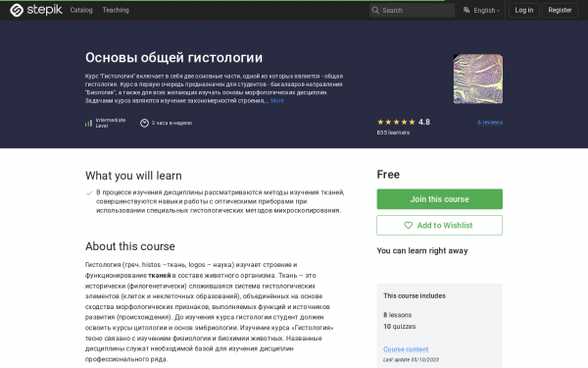Click the 10 quizzes text
Viewport: 588px width, 368px height.
(400, 327)
